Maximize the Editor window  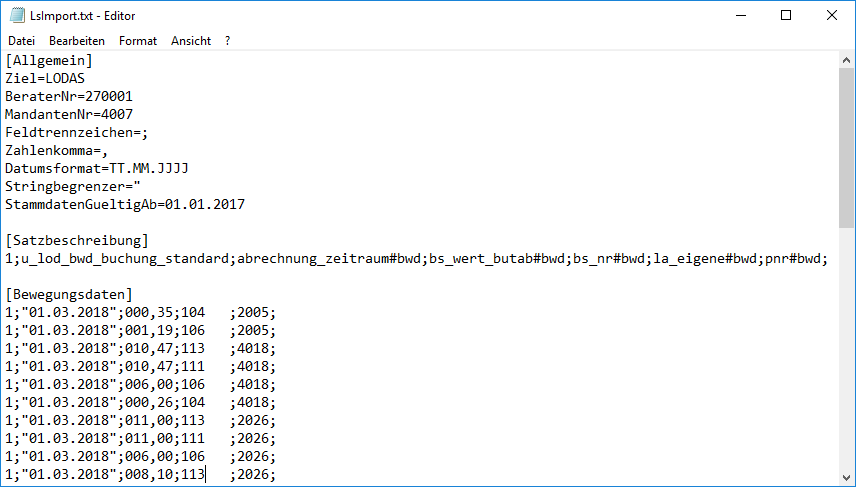(x=786, y=16)
